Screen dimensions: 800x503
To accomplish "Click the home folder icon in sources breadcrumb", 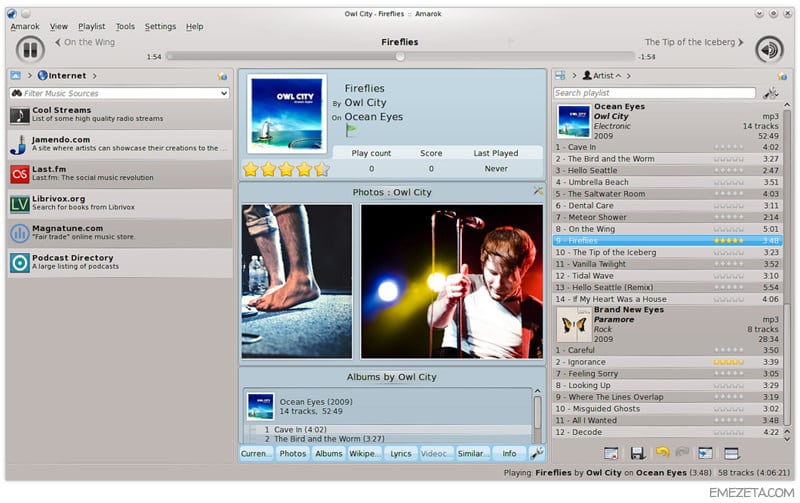I will (x=16, y=76).
